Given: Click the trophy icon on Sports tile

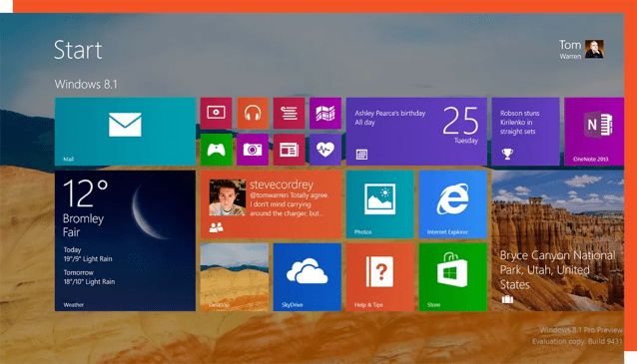Looking at the screenshot, I should (507, 154).
